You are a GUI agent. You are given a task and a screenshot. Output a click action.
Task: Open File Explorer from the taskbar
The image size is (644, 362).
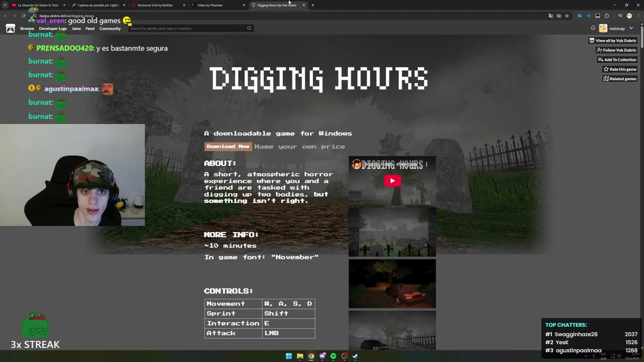[300, 356]
